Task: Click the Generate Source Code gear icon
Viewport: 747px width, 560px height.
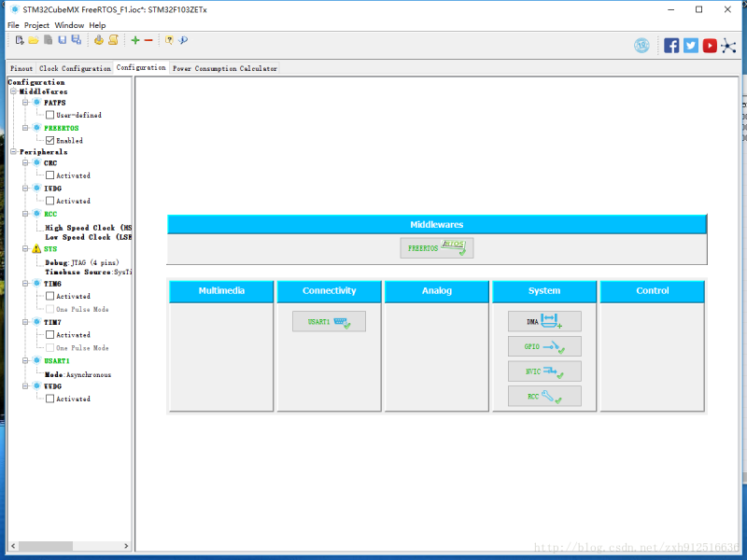Action: [99, 40]
